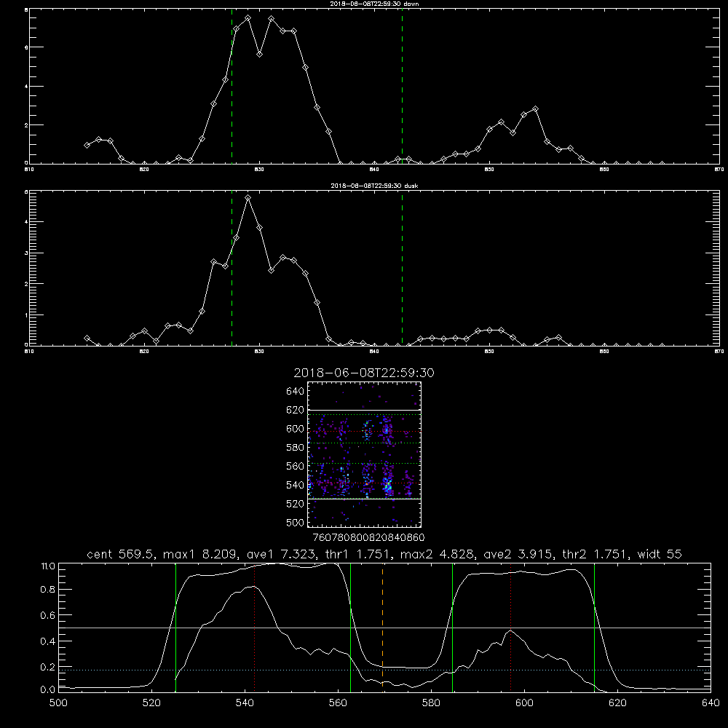Click the heatmap x-axis label string 760780800820840860
The width and height of the screenshot is (728, 728).
[x=368, y=537]
